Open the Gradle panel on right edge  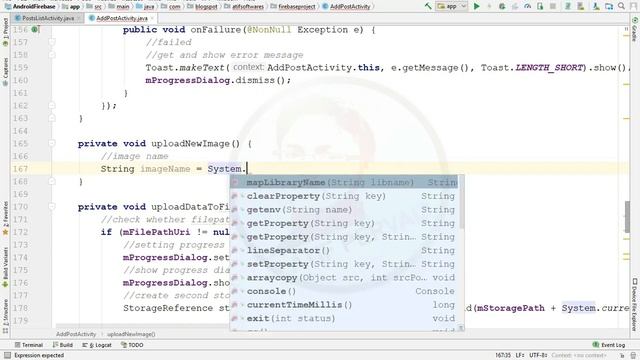pyautogui.click(x=635, y=29)
